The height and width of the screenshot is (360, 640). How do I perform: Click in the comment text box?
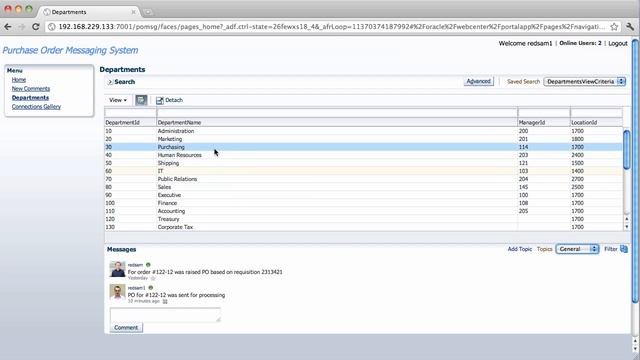pos(165,315)
